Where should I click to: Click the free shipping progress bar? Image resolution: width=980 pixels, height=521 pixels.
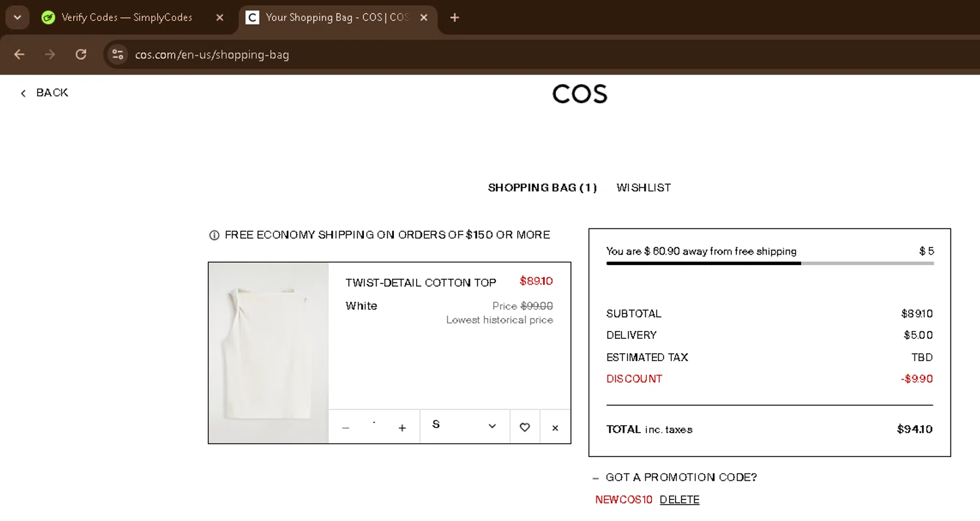pyautogui.click(x=770, y=263)
